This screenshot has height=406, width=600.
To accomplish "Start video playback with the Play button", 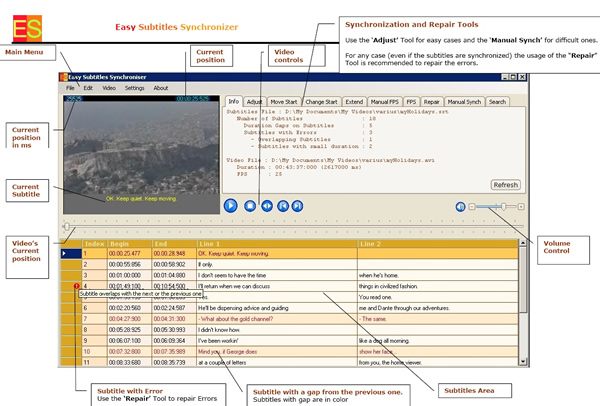I will click(230, 206).
